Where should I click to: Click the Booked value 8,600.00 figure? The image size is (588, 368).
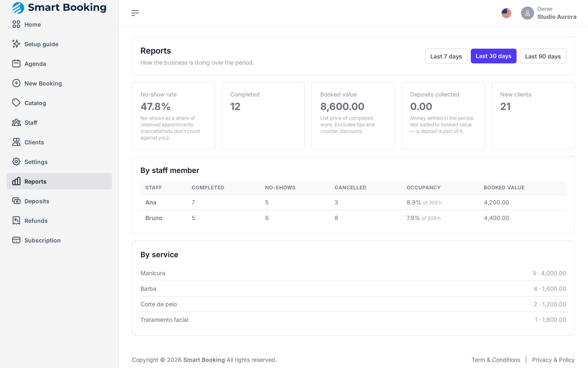[x=342, y=107]
